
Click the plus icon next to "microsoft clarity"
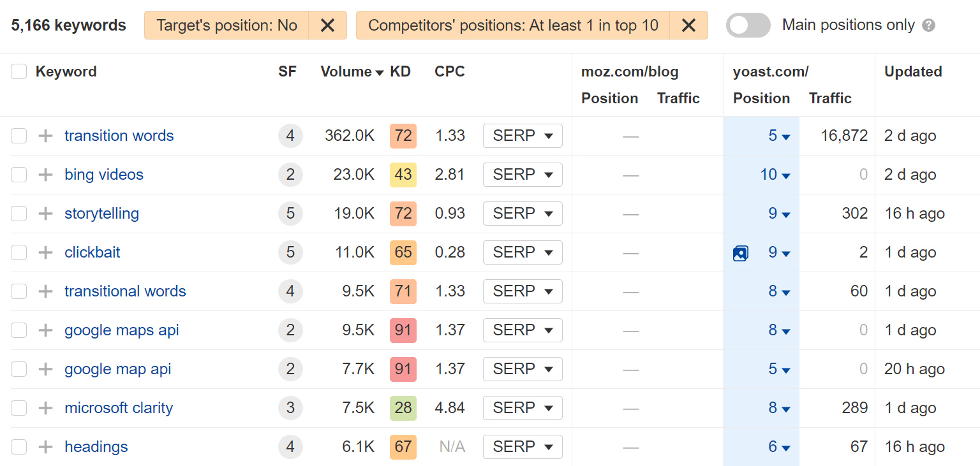45,407
